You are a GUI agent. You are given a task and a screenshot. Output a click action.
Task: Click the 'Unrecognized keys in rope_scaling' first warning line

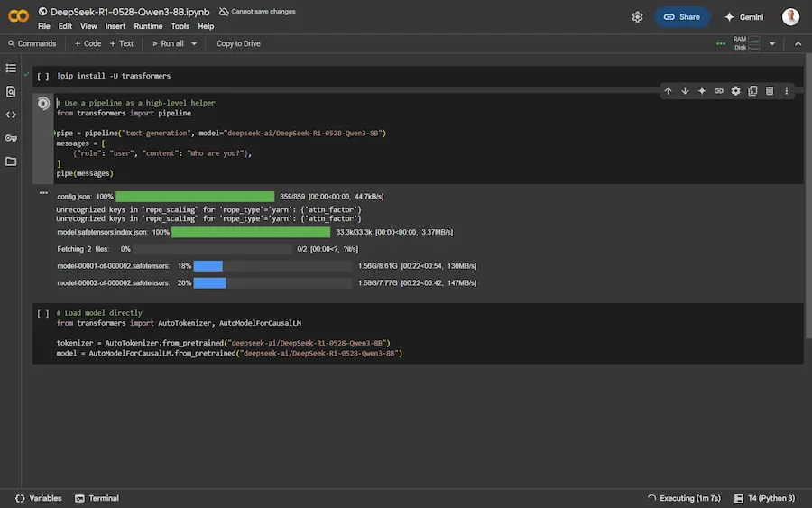[208, 209]
